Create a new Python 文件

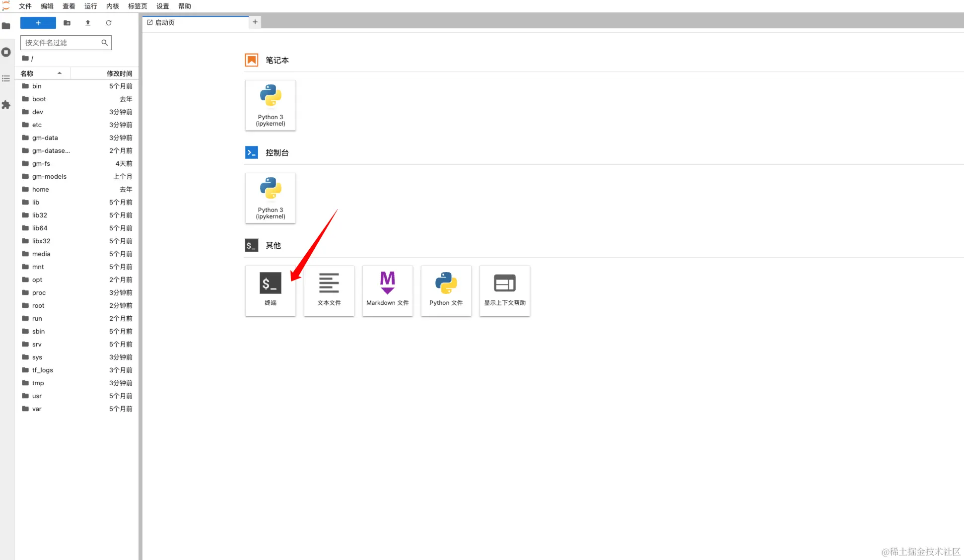point(446,290)
